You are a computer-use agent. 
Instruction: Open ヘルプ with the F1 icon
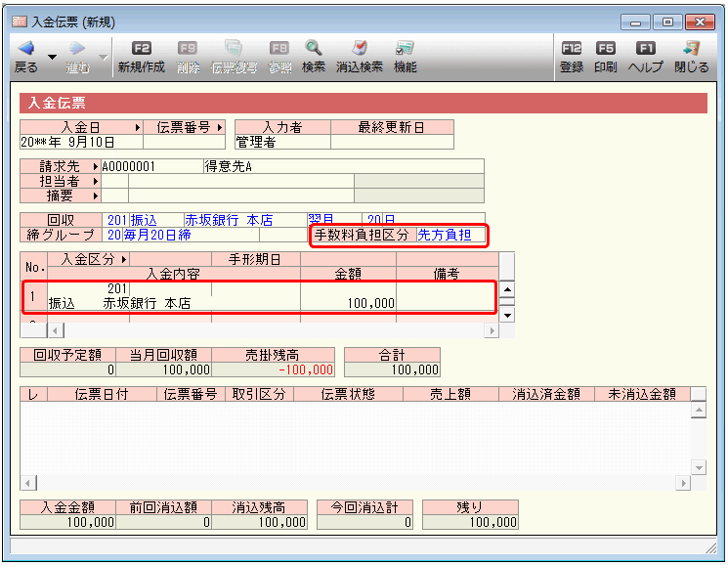click(645, 48)
